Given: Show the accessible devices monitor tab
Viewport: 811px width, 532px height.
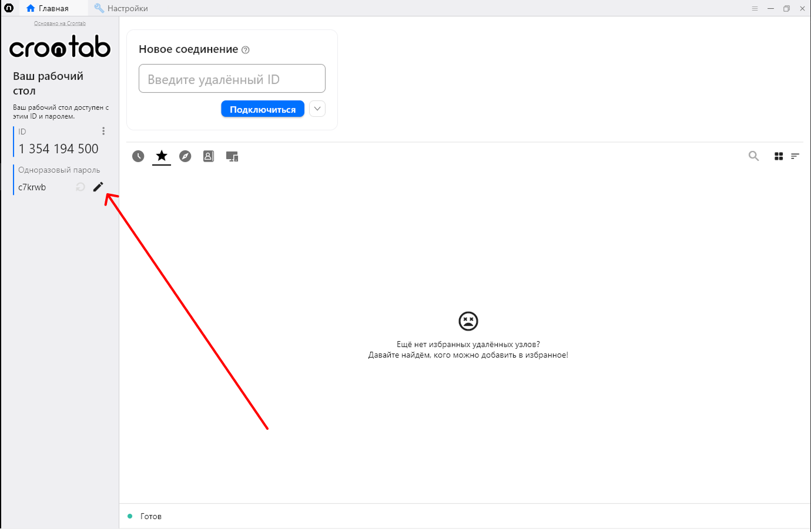Looking at the screenshot, I should tap(232, 156).
